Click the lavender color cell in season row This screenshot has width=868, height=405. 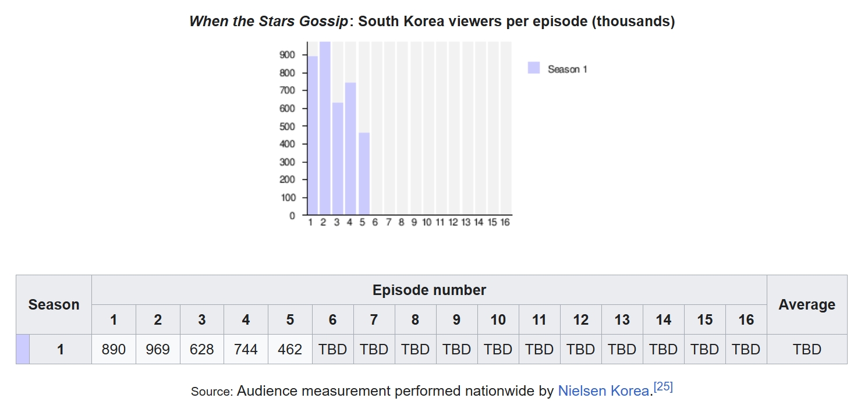click(x=23, y=349)
